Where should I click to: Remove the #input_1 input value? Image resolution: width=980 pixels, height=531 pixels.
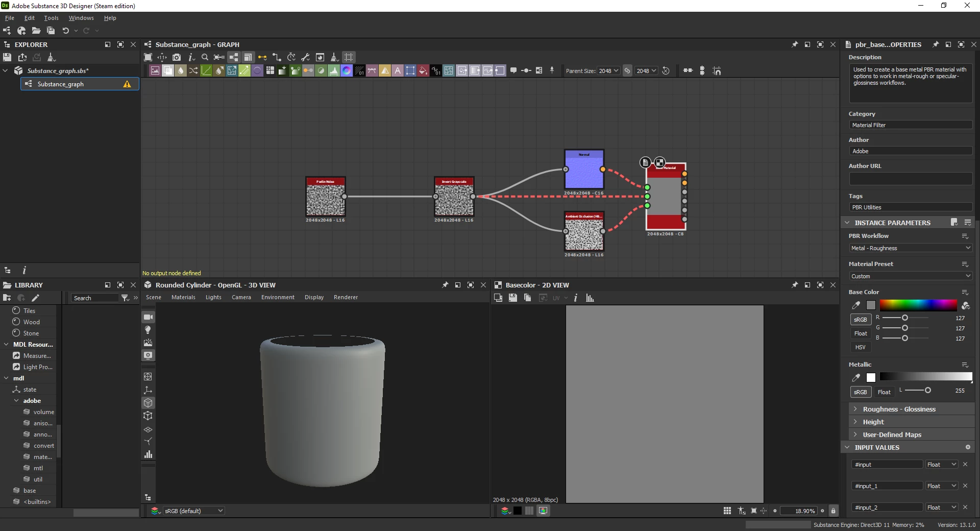pos(965,486)
